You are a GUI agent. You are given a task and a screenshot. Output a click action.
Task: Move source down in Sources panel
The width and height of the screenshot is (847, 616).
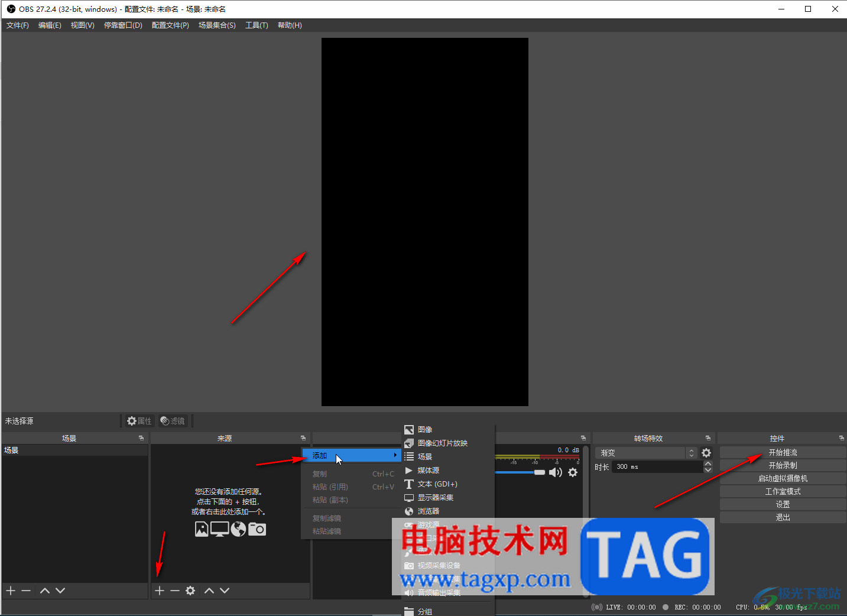coord(225,591)
